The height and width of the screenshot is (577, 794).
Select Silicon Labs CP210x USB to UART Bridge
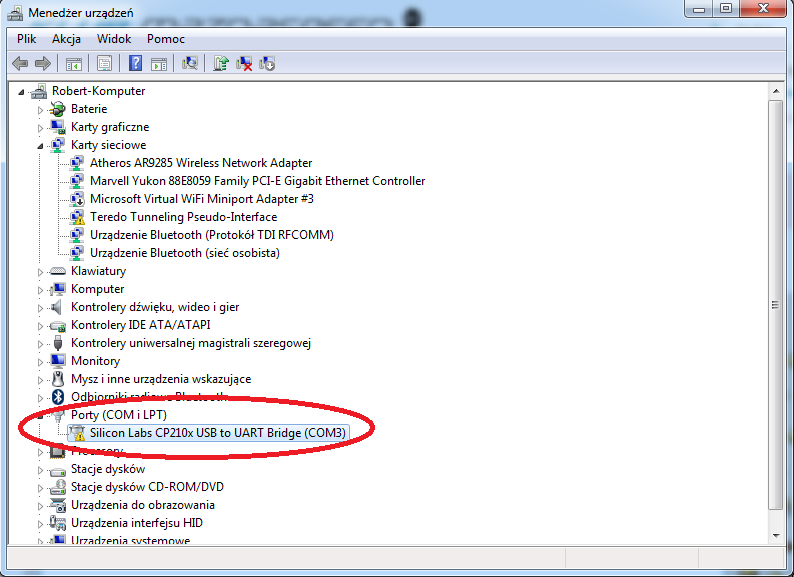217,433
